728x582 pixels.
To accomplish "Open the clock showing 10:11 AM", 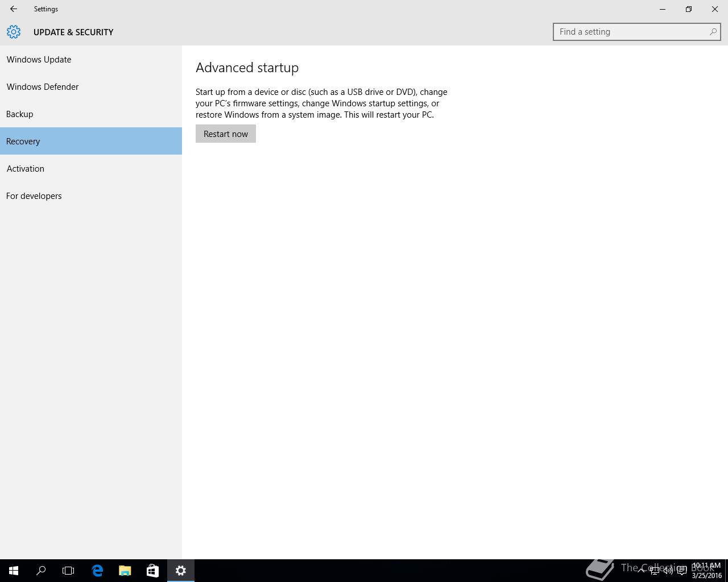I will 706,571.
